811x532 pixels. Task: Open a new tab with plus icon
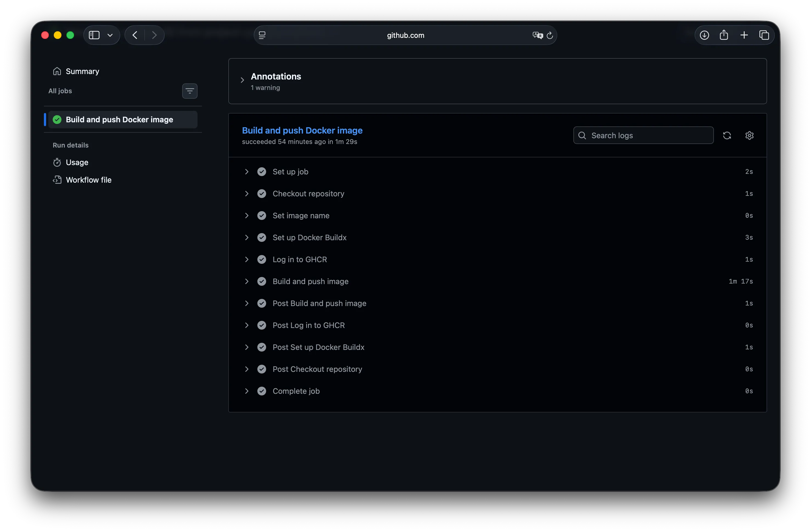(744, 35)
